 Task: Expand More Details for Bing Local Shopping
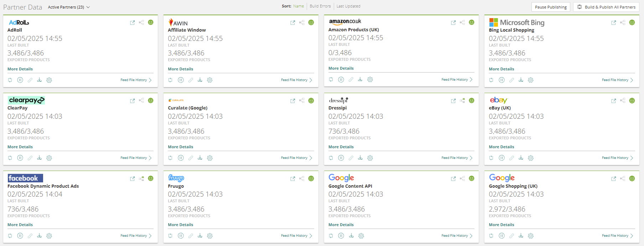click(502, 69)
